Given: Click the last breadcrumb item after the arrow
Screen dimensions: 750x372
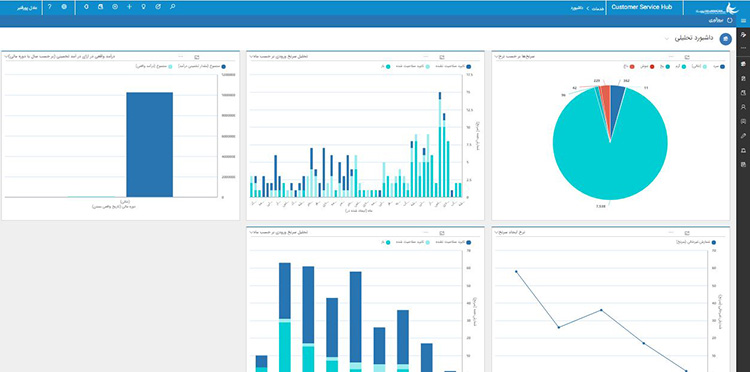Looking at the screenshot, I should pos(578,8).
